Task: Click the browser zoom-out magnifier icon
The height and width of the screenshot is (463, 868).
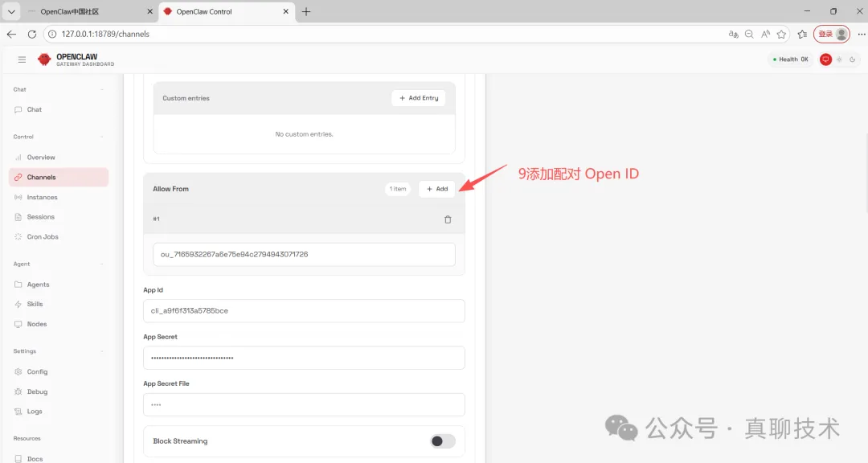Action: pyautogui.click(x=749, y=35)
